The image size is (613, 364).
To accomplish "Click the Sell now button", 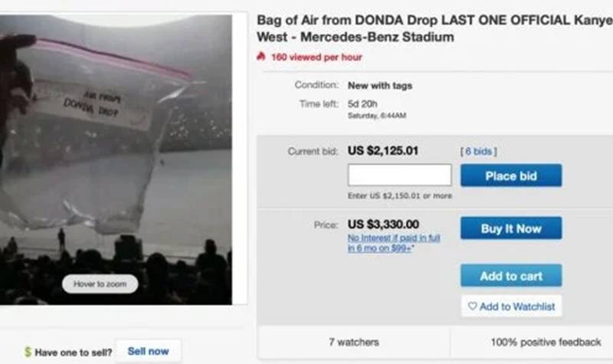I will (148, 351).
